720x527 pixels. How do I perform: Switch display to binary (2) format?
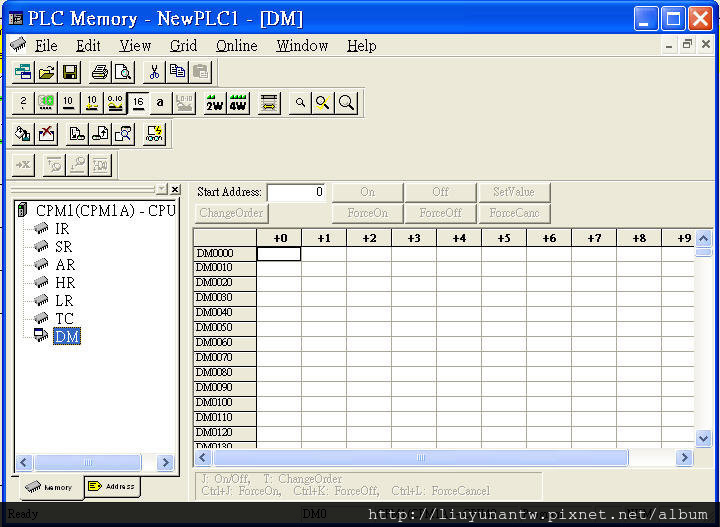point(23,103)
